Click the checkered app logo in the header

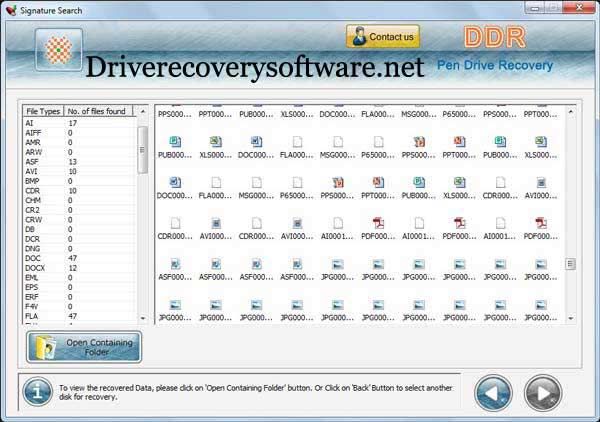tap(59, 50)
